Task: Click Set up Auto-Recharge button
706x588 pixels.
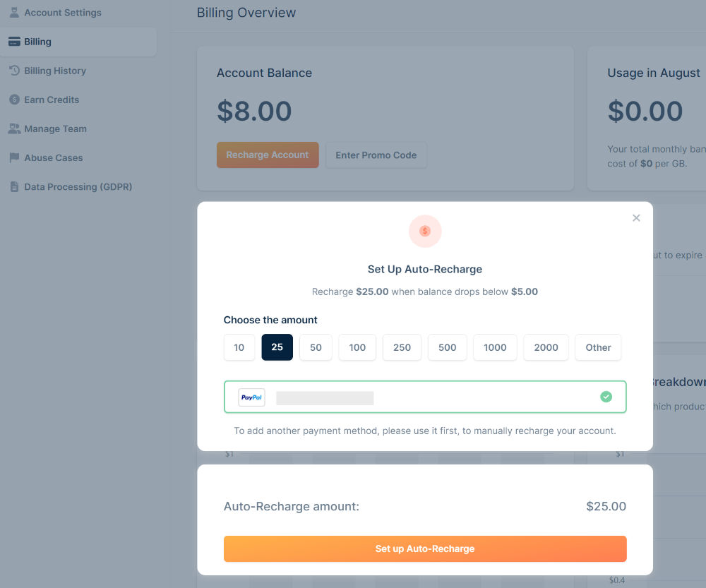Action: click(425, 548)
